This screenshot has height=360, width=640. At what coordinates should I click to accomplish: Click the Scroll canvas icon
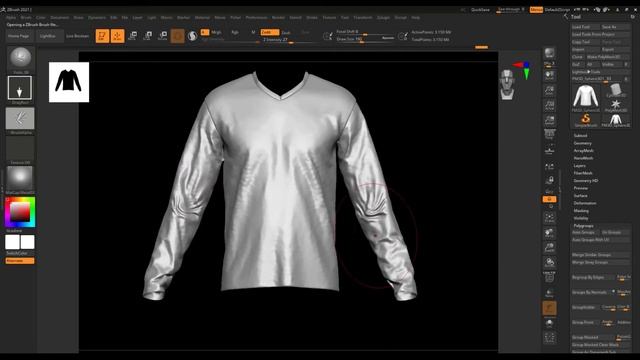click(549, 75)
